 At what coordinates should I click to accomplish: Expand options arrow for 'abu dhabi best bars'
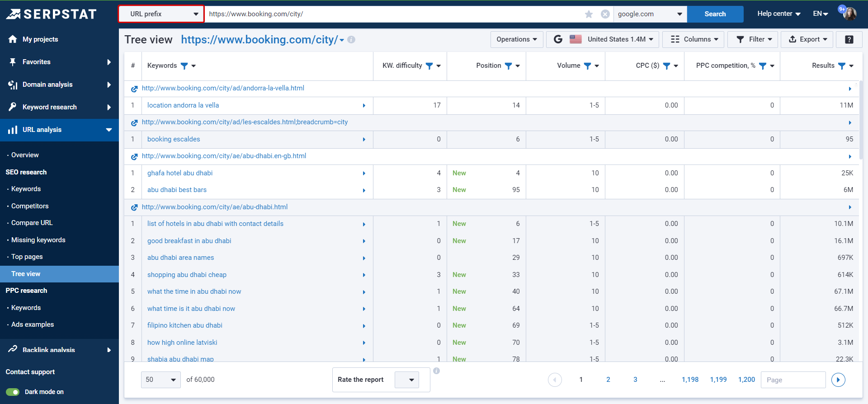[x=364, y=191]
